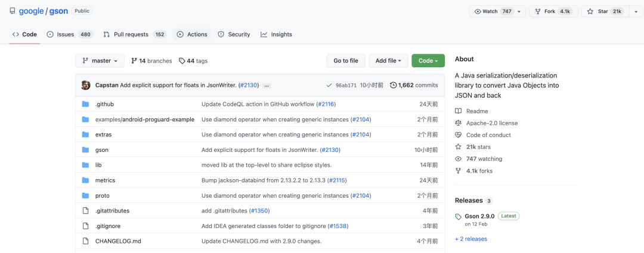Open the green Code dropdown
Screen dimensions: 644x253
point(428,61)
